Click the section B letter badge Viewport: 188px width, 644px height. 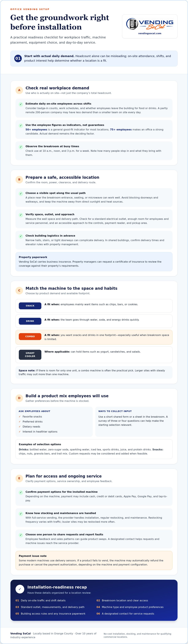[x=19, y=179]
